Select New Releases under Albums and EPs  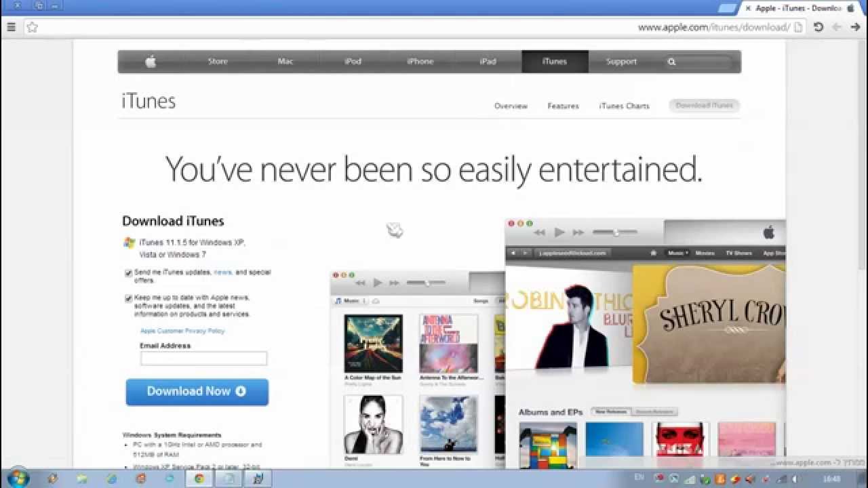coord(611,411)
